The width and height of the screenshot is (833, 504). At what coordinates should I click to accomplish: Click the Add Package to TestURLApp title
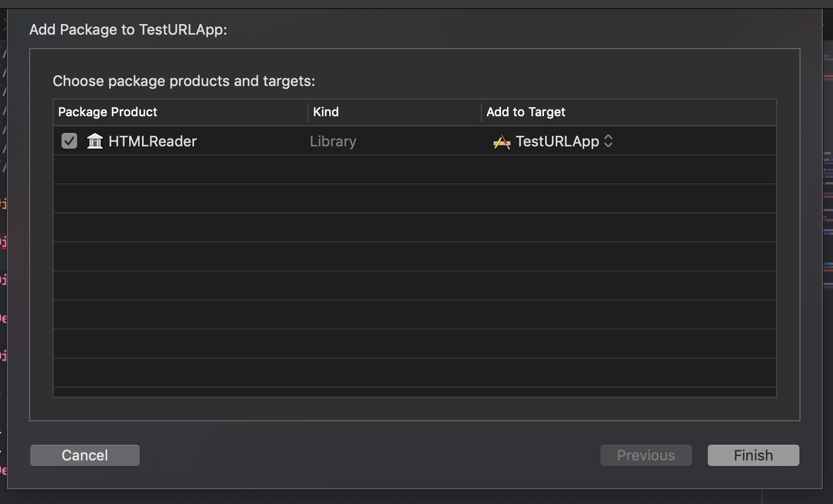coord(127,30)
